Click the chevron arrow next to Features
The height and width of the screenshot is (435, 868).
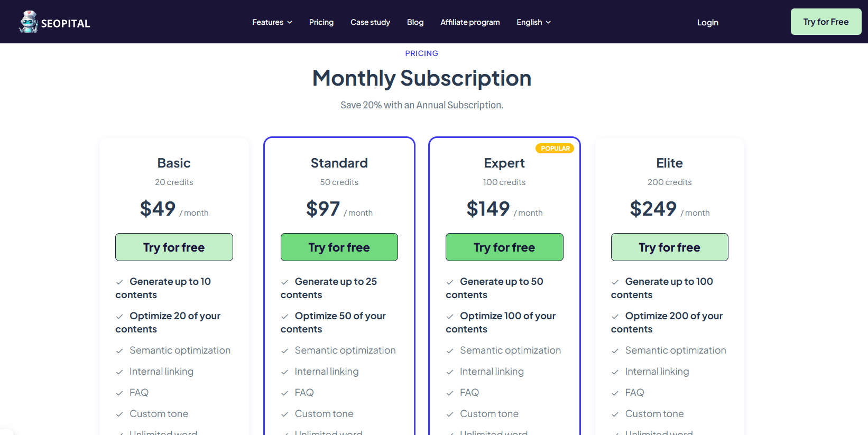pos(290,23)
